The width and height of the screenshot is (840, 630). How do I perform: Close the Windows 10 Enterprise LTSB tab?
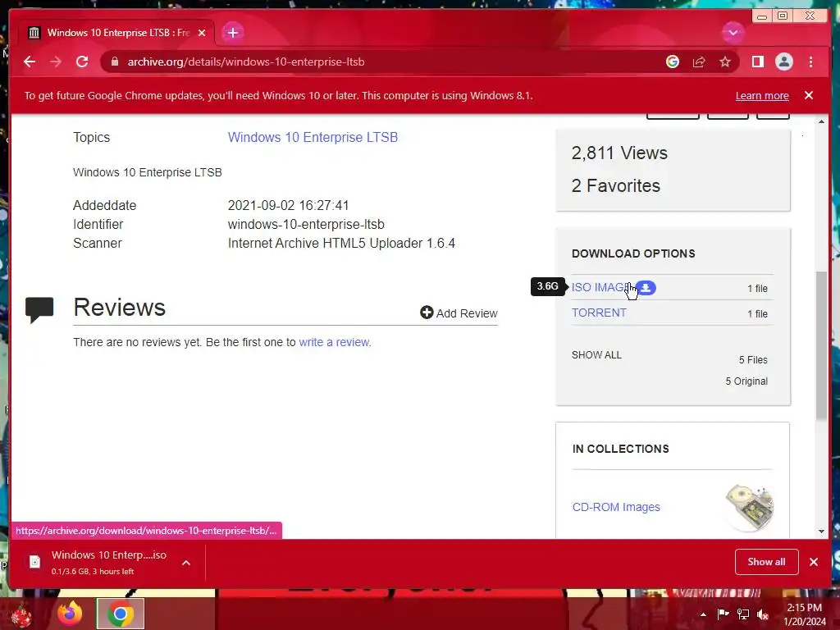click(202, 33)
